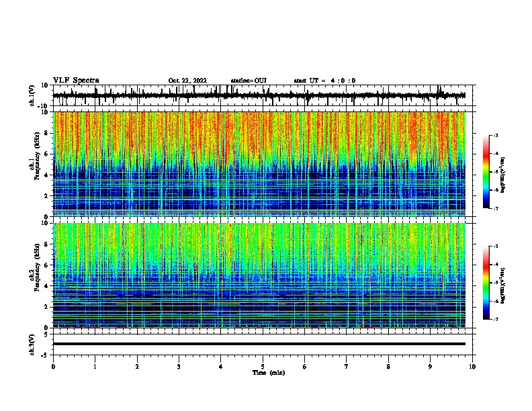Click the time axis tick label "1"
This screenshot has height=411, width=532.
(x=95, y=367)
